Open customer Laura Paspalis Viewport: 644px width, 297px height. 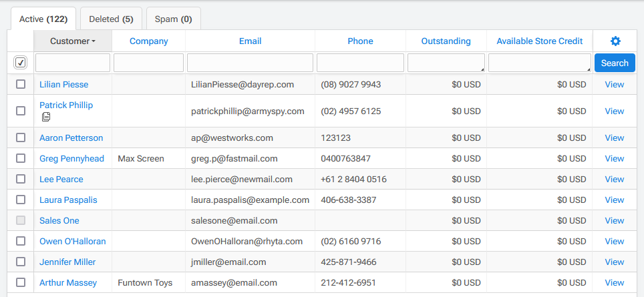[x=68, y=200]
